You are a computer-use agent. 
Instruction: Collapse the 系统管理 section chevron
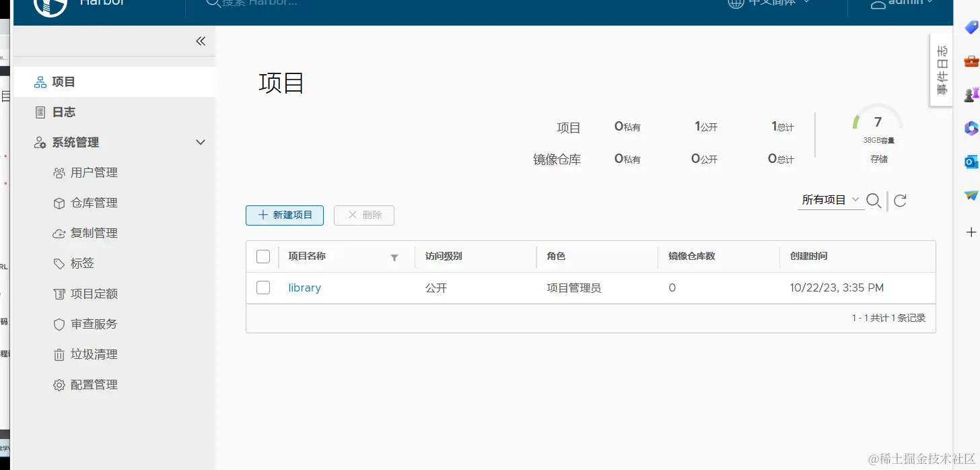click(x=200, y=142)
